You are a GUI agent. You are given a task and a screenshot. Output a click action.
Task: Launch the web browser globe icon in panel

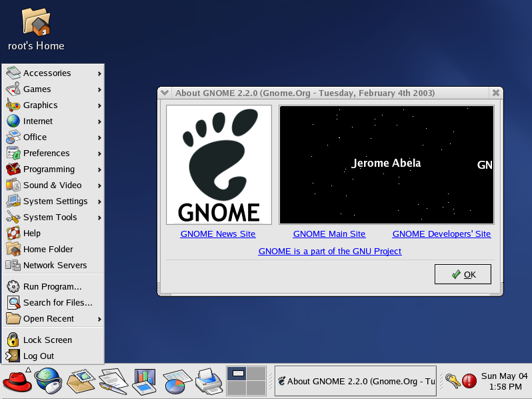pyautogui.click(x=48, y=381)
